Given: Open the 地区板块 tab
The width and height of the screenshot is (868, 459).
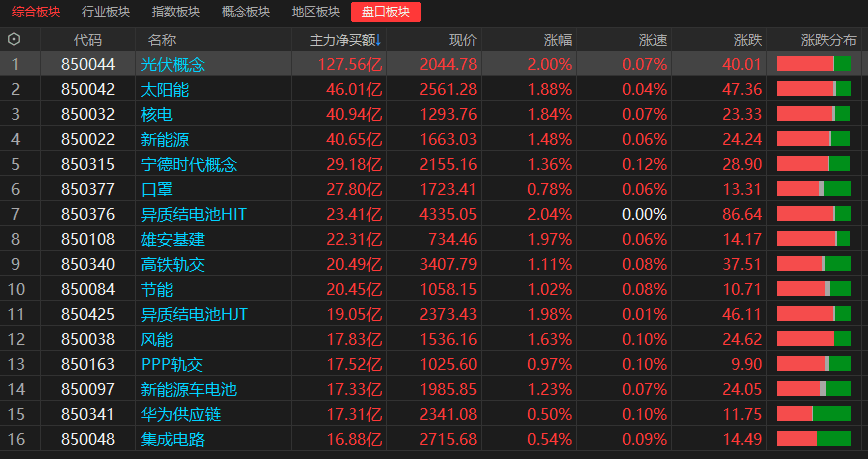Looking at the screenshot, I should coord(316,12).
